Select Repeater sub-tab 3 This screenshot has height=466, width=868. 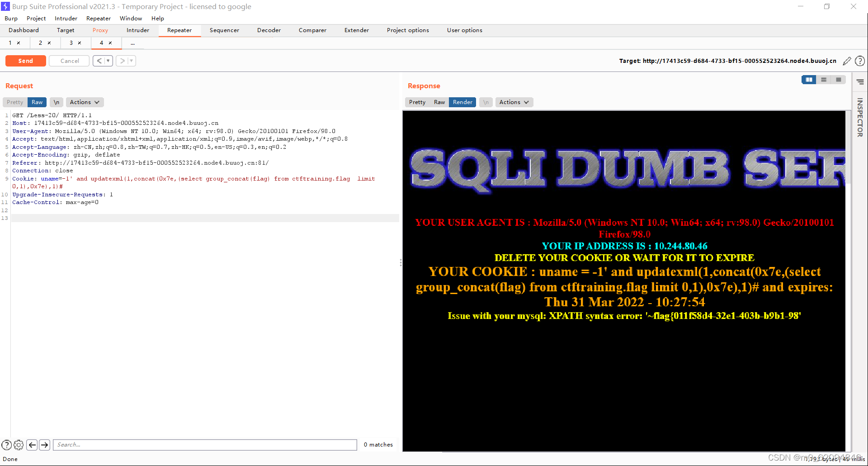click(71, 43)
